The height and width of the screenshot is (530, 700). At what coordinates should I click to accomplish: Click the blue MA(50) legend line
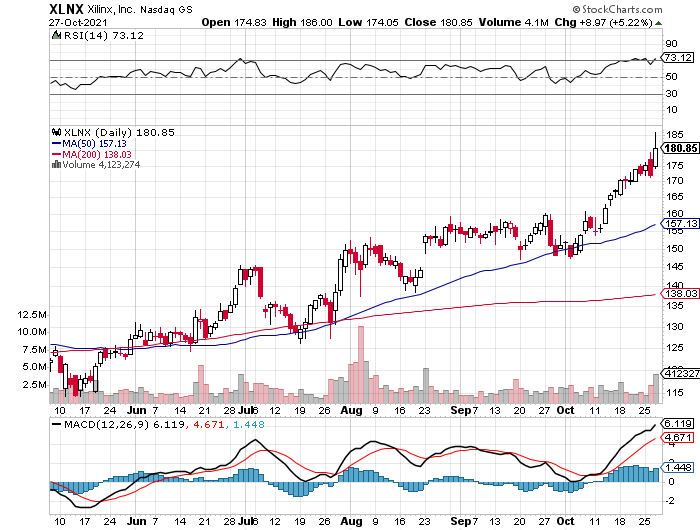pos(56,143)
